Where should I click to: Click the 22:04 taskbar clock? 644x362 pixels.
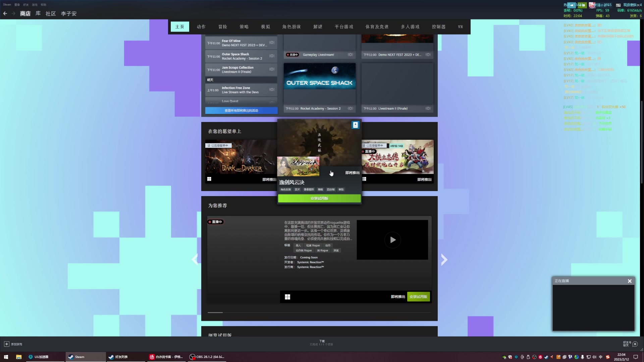click(621, 357)
